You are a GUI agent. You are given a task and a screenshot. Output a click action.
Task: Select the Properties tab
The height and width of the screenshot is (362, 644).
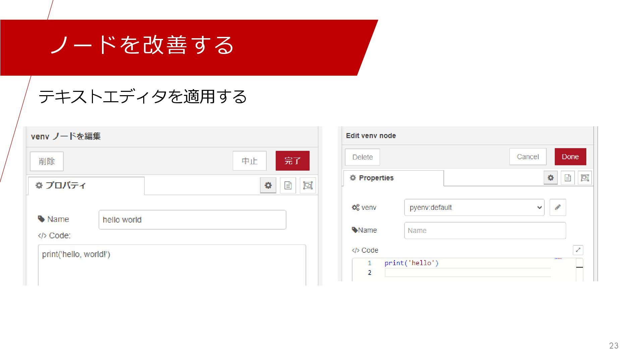coord(393,178)
